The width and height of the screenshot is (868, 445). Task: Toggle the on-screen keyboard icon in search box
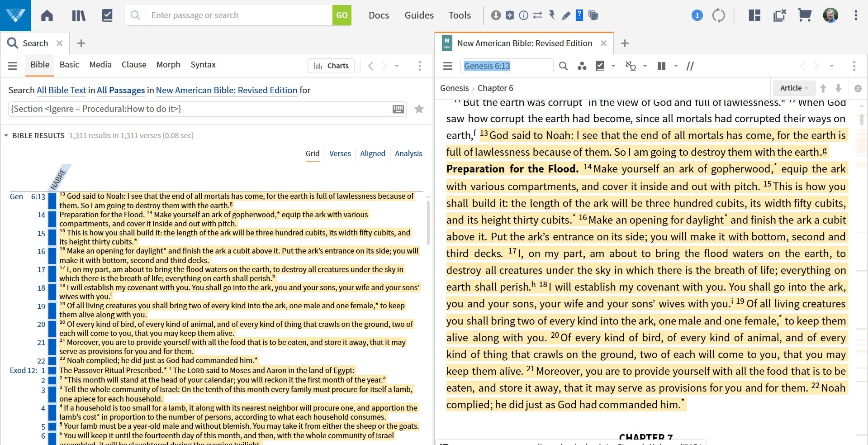(x=398, y=109)
